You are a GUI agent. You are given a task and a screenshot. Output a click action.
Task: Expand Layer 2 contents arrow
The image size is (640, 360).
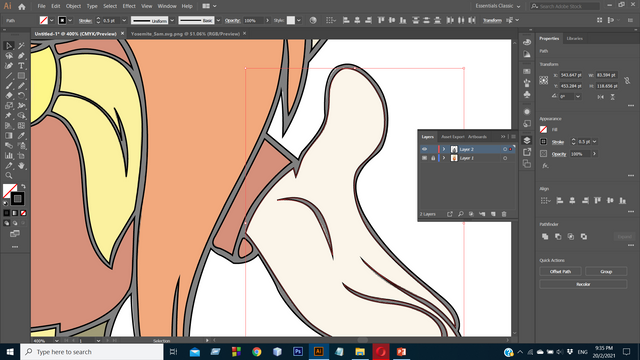pos(444,149)
